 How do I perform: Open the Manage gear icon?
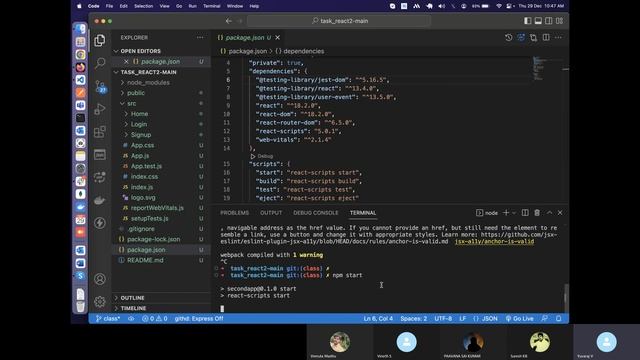[x=100, y=302]
